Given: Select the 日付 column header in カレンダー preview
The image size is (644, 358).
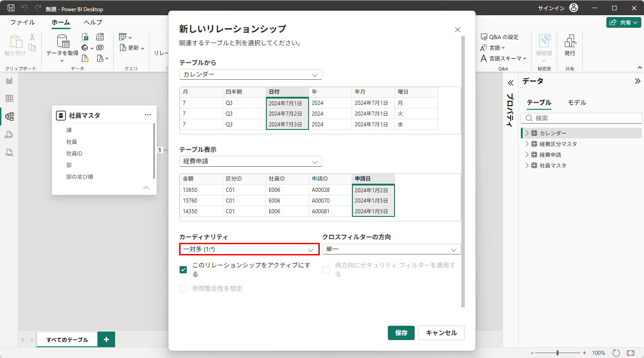Looking at the screenshot, I should click(287, 92).
